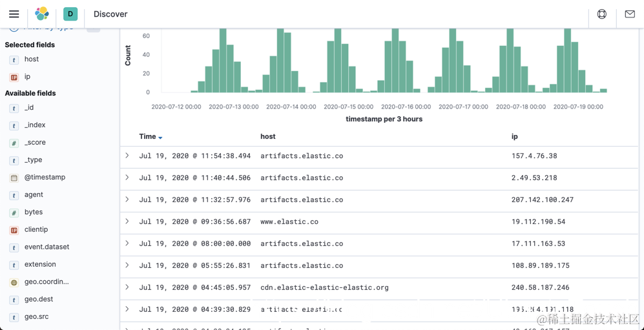This screenshot has height=330, width=644.
Task: Expand the row at 04:39:30.829
Action: (127, 309)
